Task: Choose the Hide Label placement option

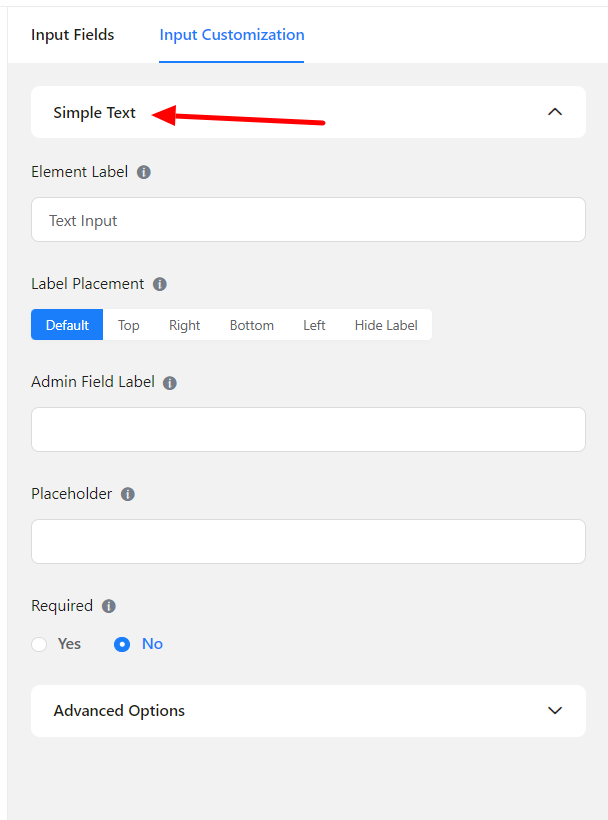Action: click(386, 325)
